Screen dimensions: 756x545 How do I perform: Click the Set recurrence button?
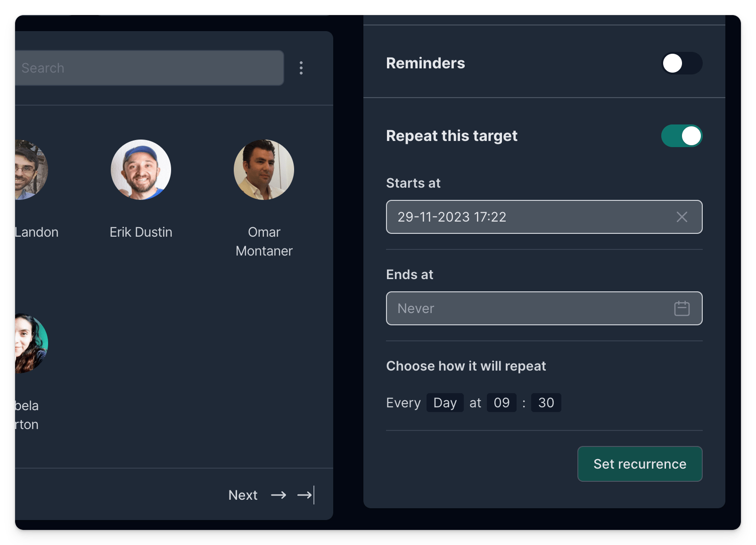[x=640, y=464]
